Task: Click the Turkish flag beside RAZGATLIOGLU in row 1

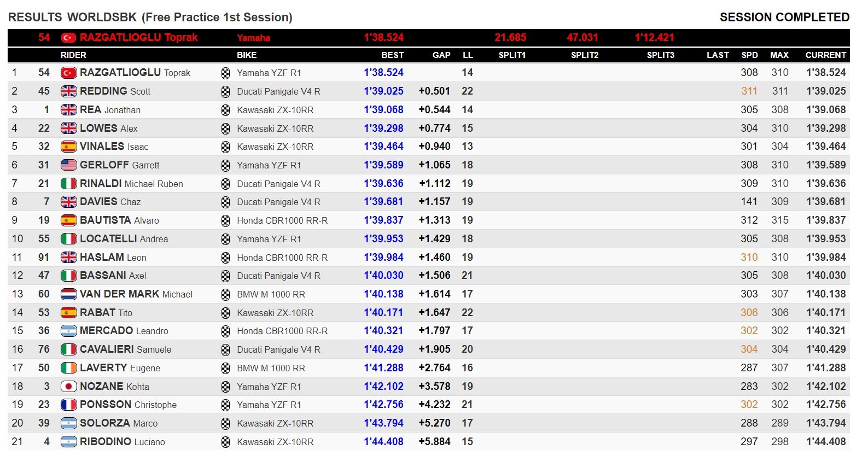Action: click(x=68, y=73)
